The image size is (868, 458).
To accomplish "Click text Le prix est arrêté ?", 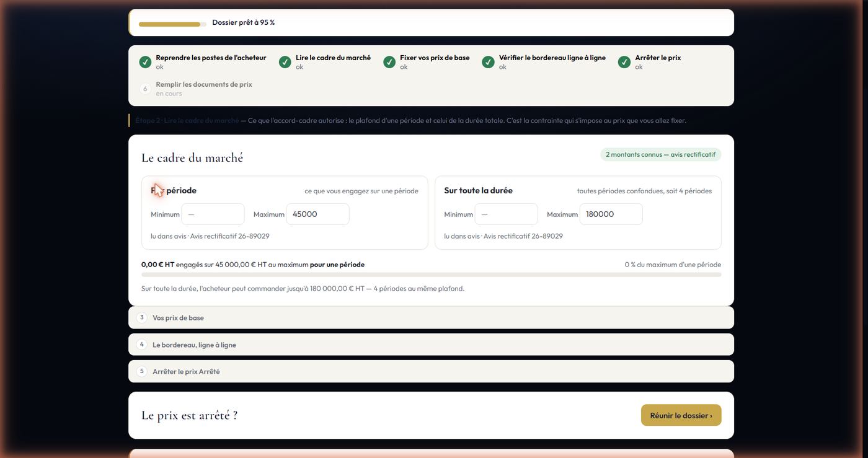I will coord(189,415).
